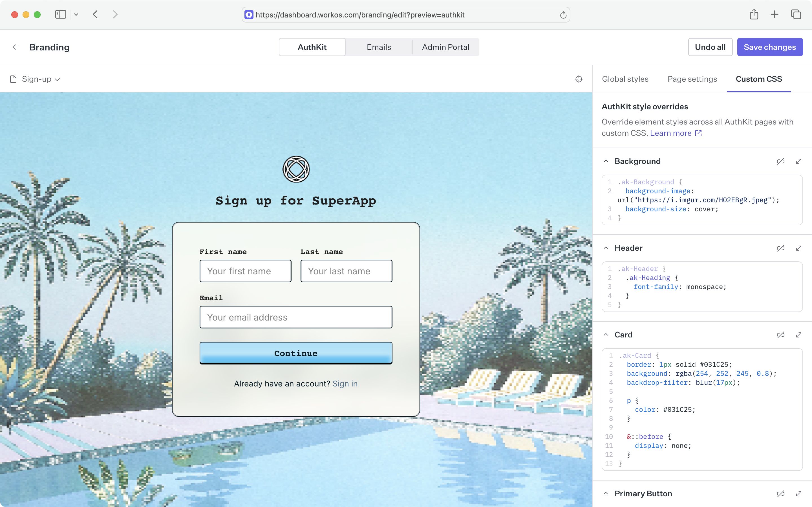Disable the Card CSS override with slash icon
This screenshot has width=812, height=507.
(x=781, y=335)
